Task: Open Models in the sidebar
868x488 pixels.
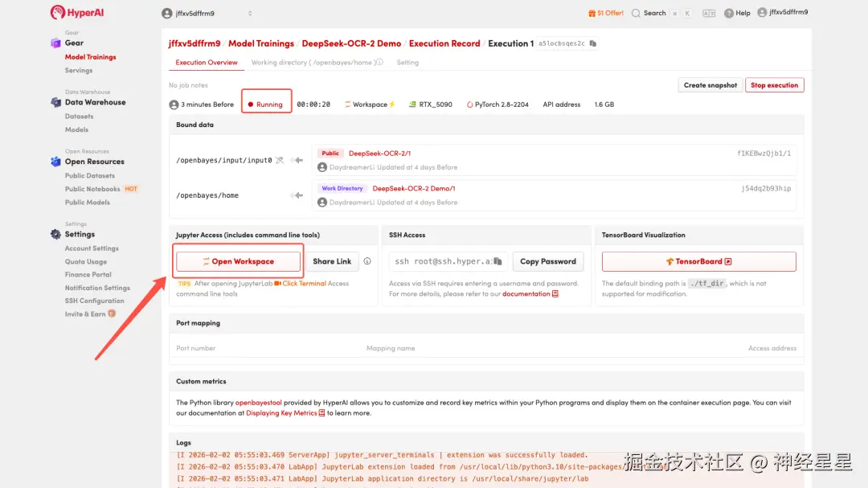Action: 76,129
